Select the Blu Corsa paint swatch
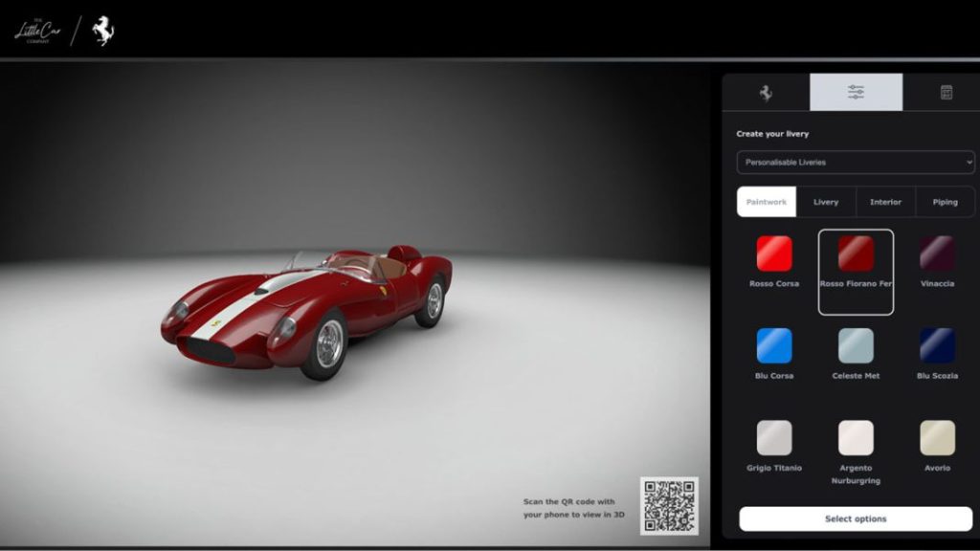The height and width of the screenshot is (551, 980). pyautogui.click(x=774, y=345)
